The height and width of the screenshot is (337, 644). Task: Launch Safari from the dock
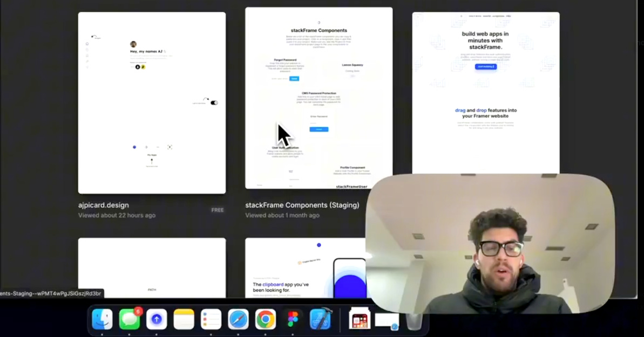(x=238, y=319)
